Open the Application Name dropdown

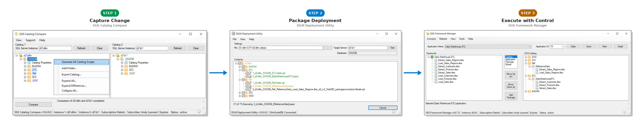pyautogui.click(x=530, y=47)
